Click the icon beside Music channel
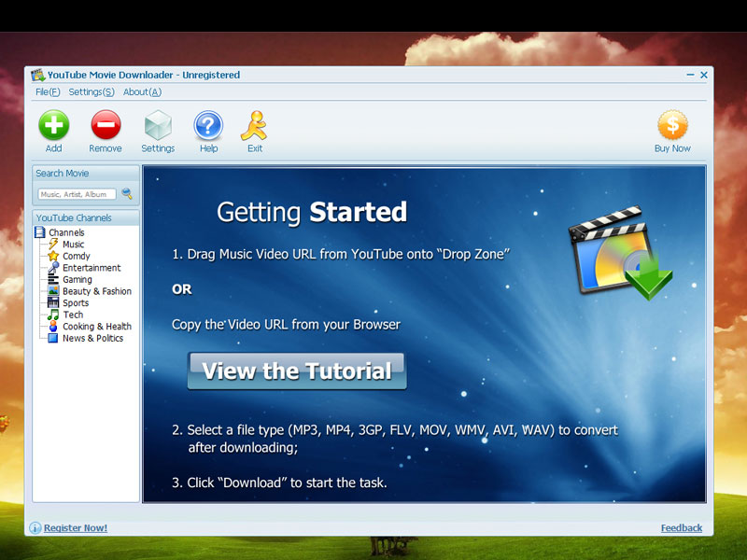747x560 pixels. 53,245
